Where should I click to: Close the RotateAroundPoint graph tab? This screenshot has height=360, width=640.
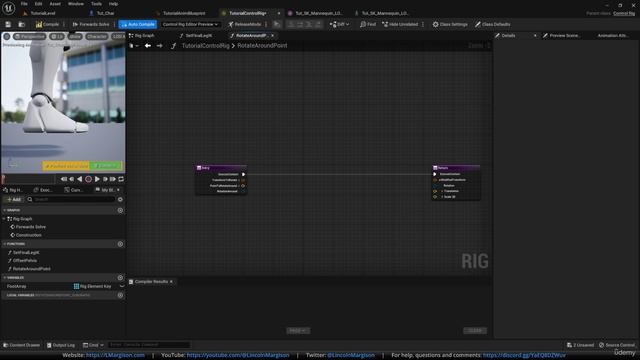pyautogui.click(x=273, y=36)
